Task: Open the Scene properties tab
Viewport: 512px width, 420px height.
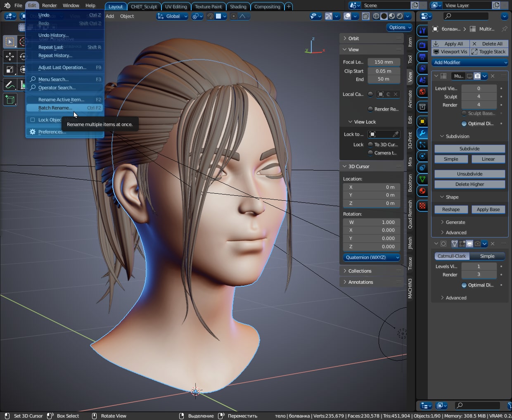Action: click(422, 80)
